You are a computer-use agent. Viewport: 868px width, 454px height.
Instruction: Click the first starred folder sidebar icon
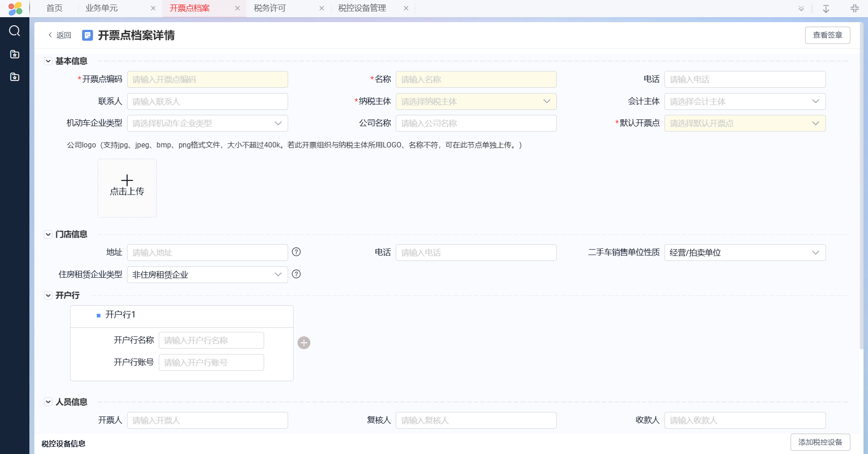click(14, 54)
